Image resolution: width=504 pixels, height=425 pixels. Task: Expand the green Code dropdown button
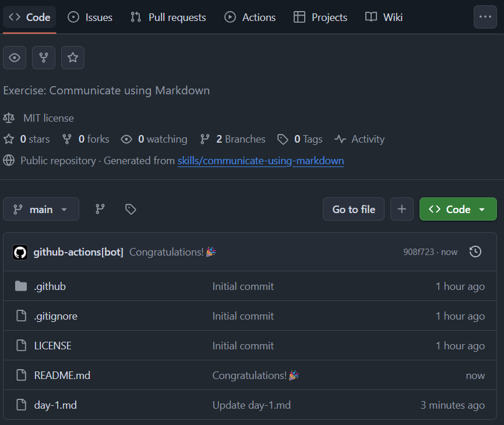(x=458, y=209)
